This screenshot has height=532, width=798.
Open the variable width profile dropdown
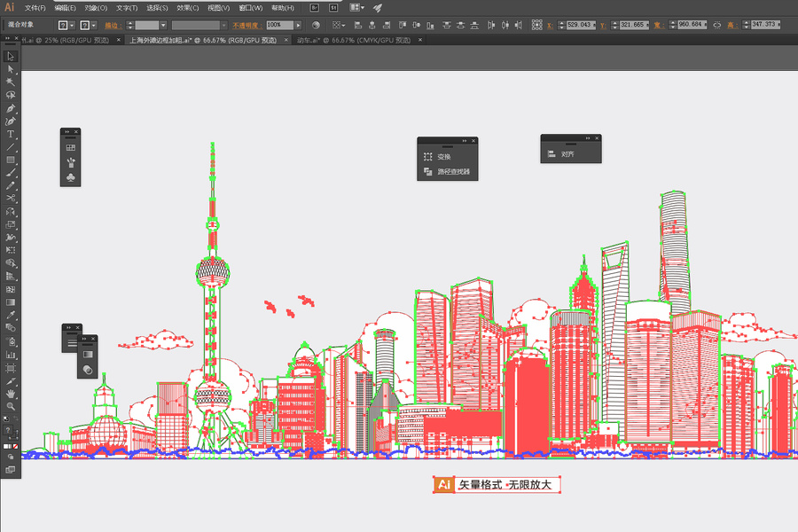click(224, 25)
